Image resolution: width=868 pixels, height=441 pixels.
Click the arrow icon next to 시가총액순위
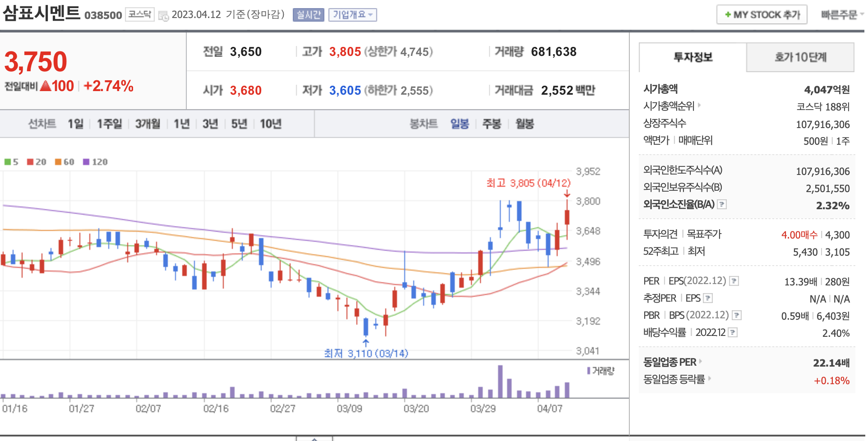click(x=699, y=106)
